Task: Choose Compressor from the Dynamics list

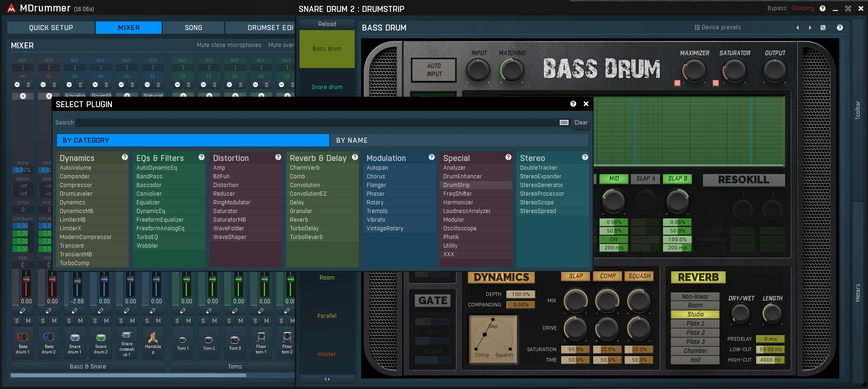Action: coord(76,185)
